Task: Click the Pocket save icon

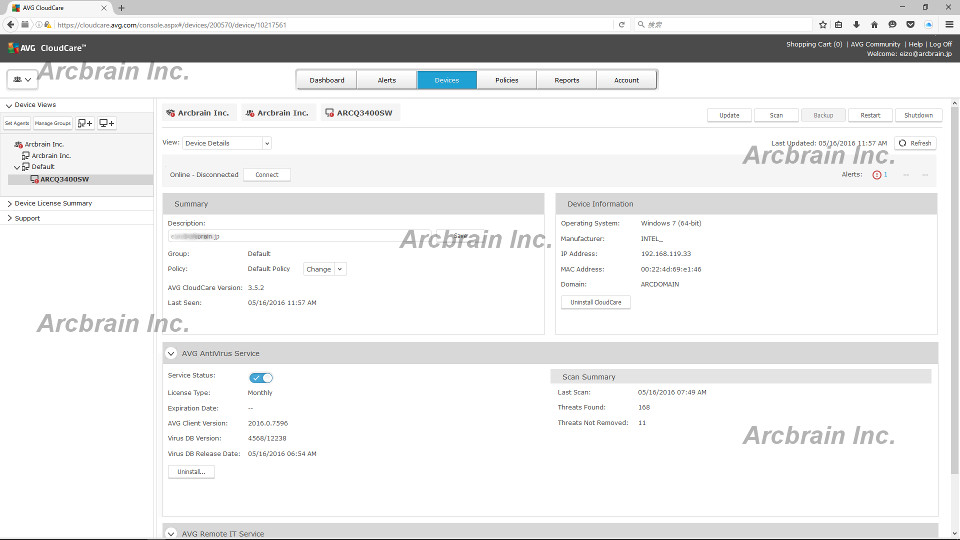Action: (x=910, y=24)
